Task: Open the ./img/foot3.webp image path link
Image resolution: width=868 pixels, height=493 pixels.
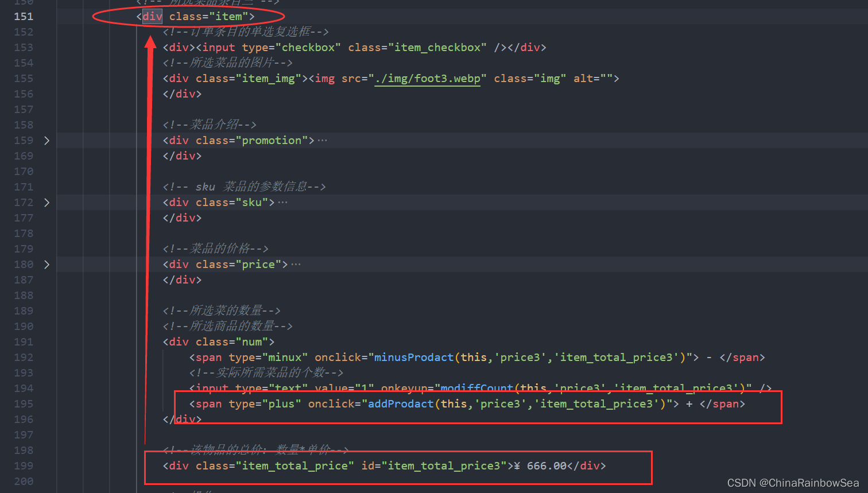Action: click(427, 79)
